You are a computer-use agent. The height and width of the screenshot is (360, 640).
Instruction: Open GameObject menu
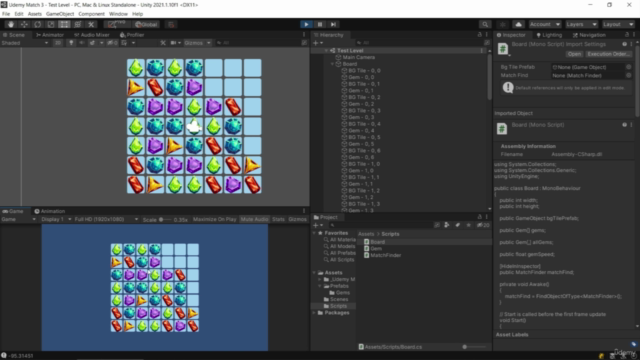pyautogui.click(x=60, y=14)
